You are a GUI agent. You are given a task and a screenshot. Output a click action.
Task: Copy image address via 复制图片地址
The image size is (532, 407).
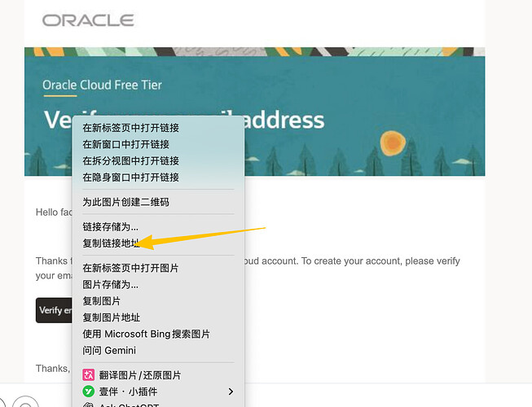pyautogui.click(x=158, y=317)
